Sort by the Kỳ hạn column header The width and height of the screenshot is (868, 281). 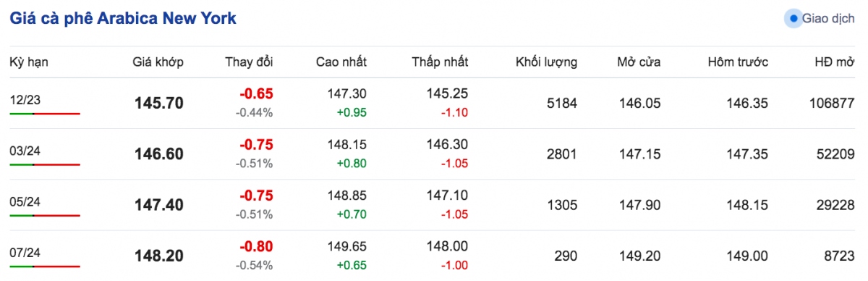(29, 62)
